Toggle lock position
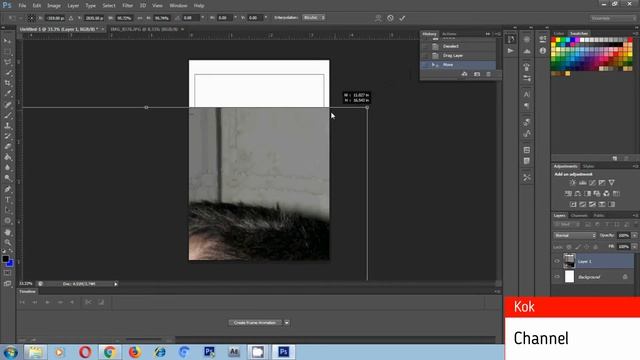The width and height of the screenshot is (640, 360). pyautogui.click(x=587, y=247)
